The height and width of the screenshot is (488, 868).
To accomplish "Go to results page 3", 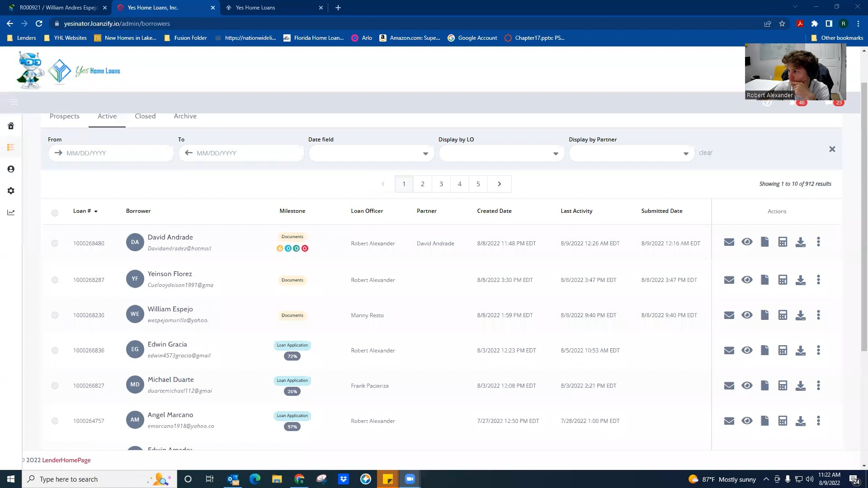I will [441, 184].
